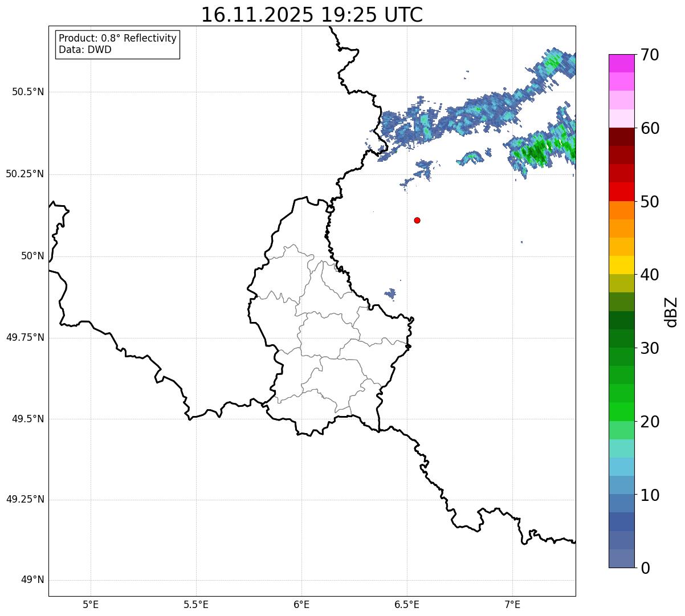
Task: Click the cyan swatch above 10 dBZ
Action: [621, 467]
